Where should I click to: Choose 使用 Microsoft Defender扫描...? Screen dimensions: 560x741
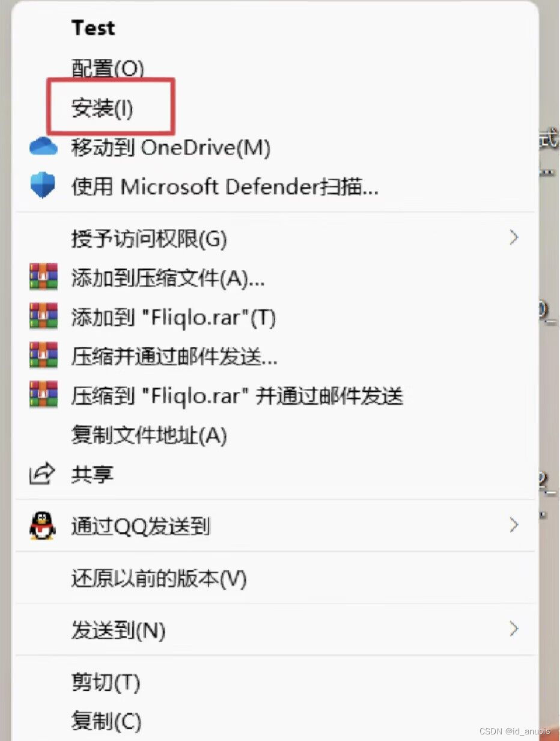225,187
